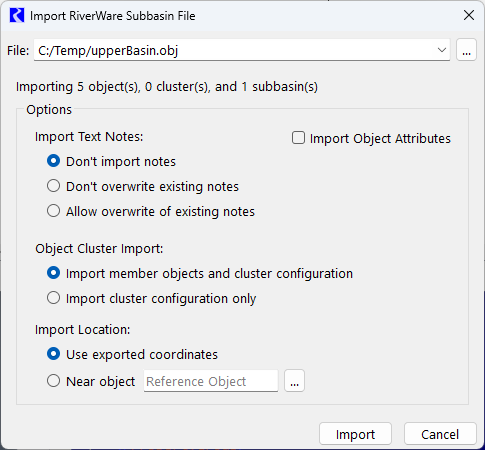The width and height of the screenshot is (485, 450).
Task: Enable the Import Object Attributes checkbox
Action: 298,138
